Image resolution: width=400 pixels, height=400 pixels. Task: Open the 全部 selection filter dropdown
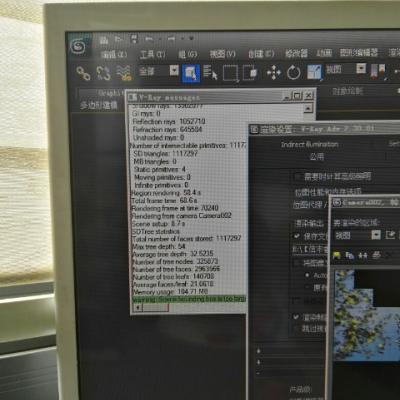tap(174, 70)
